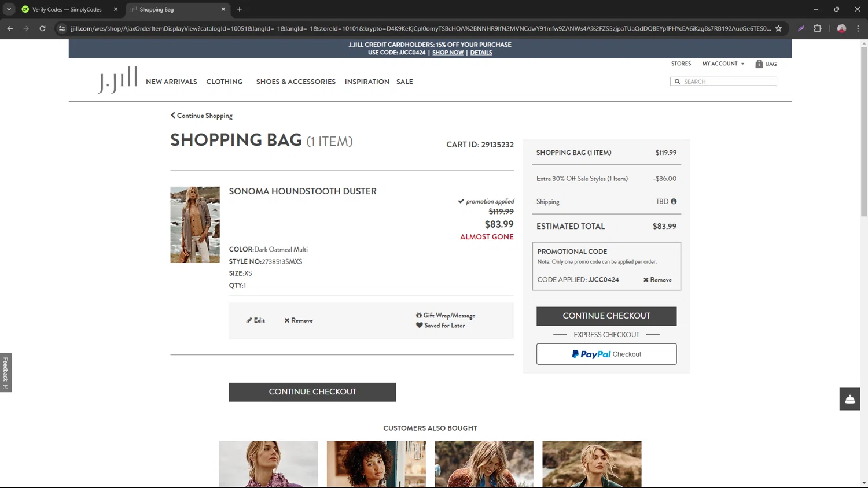Bookmark this page with star icon
Viewport: 868px width, 488px height.
click(778, 28)
